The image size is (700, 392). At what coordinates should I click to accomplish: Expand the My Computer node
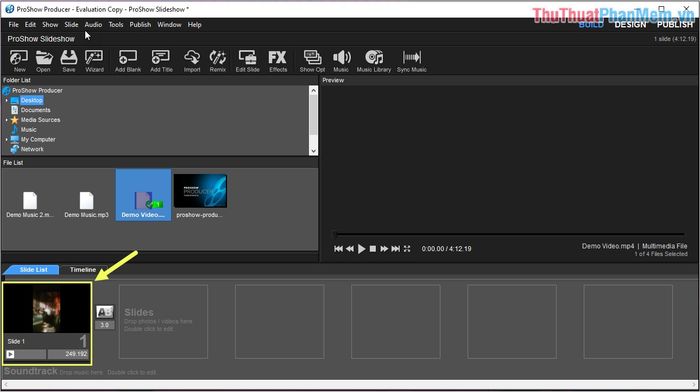click(6, 140)
